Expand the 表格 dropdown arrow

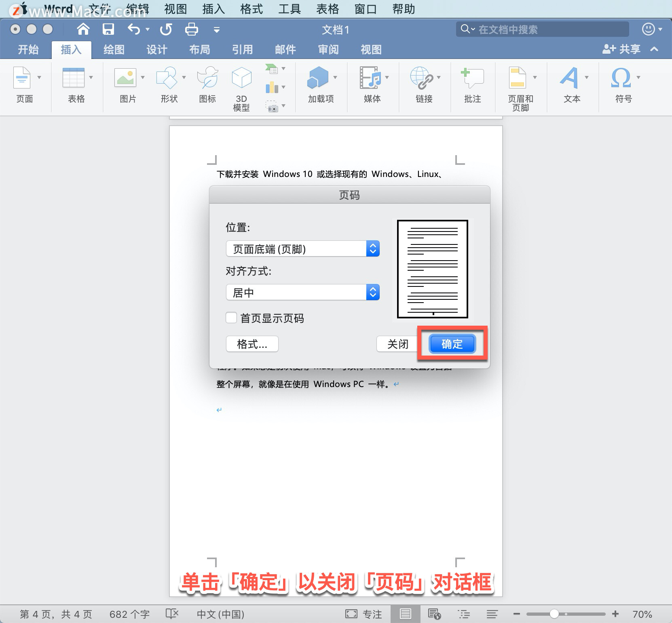tap(91, 77)
